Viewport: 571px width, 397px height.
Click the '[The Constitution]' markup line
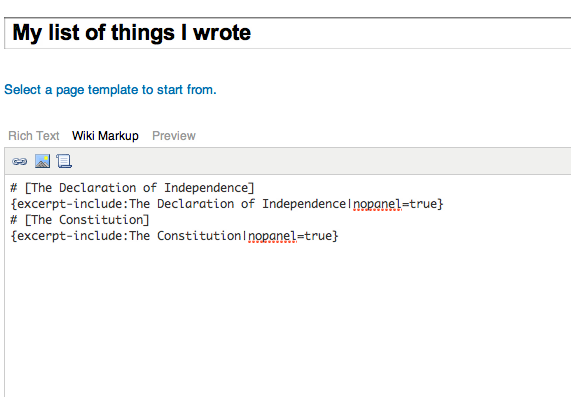87,220
